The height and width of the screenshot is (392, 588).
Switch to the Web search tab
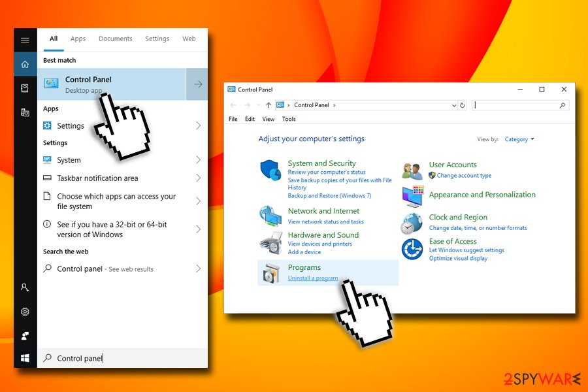pos(189,39)
